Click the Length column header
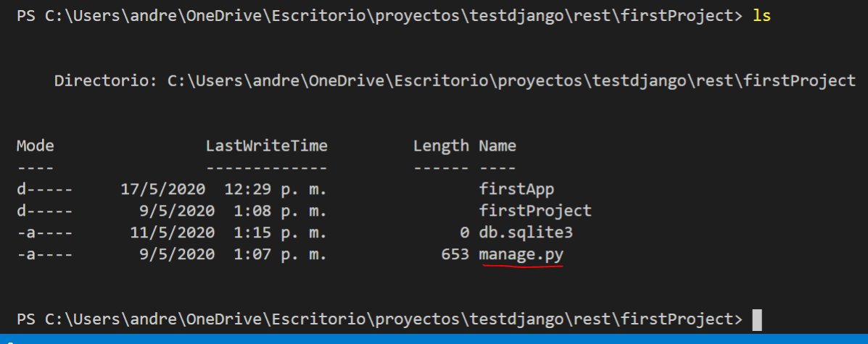The image size is (868, 344). [441, 146]
